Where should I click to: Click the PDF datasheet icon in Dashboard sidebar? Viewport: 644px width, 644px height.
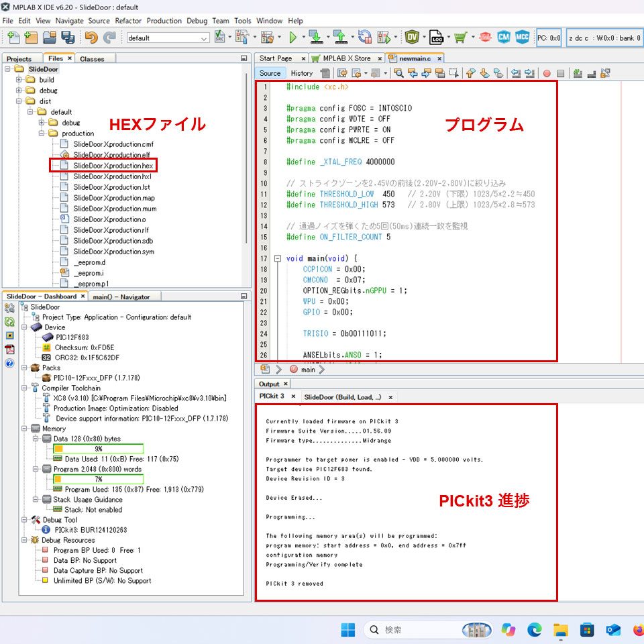(9, 350)
